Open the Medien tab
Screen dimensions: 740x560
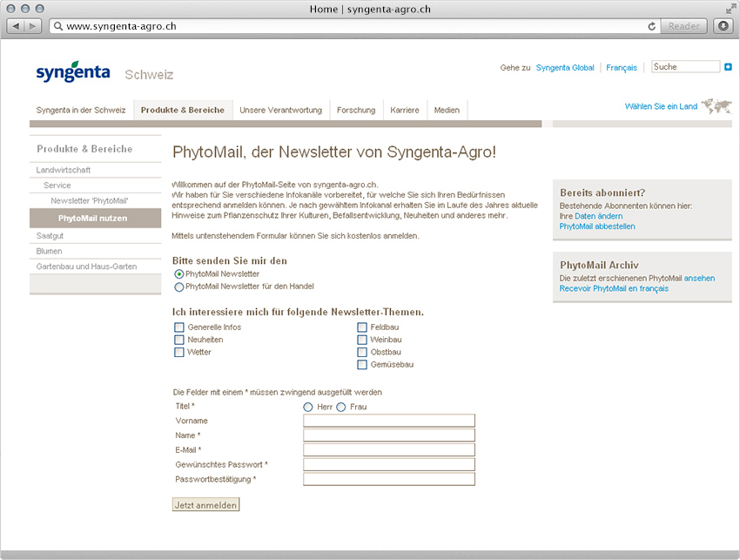pos(447,110)
